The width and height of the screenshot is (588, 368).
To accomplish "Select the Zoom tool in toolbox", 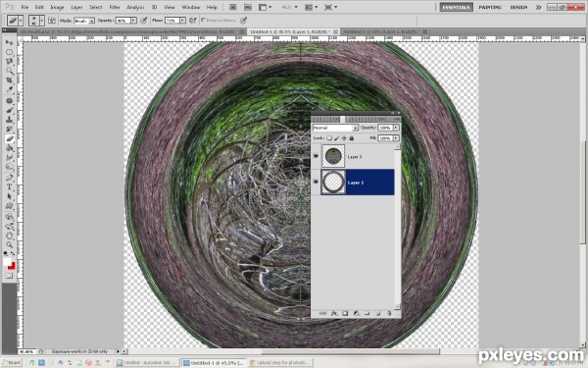I will coord(10,244).
